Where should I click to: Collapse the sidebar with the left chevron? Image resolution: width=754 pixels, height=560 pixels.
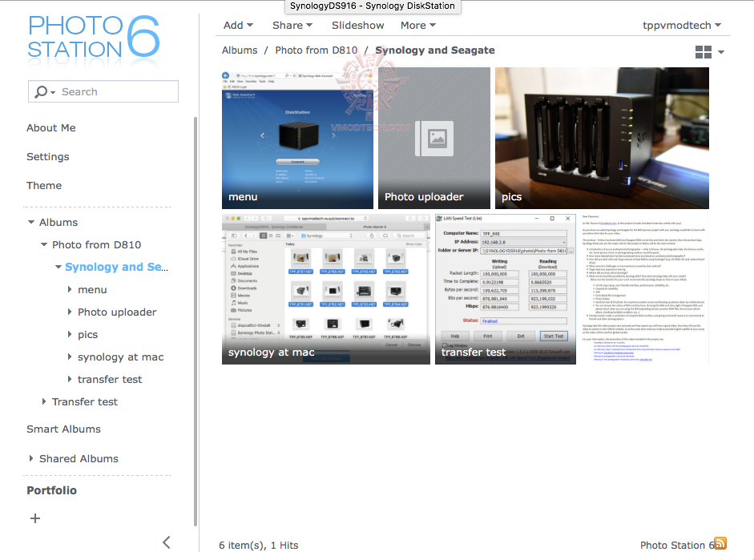tap(167, 542)
